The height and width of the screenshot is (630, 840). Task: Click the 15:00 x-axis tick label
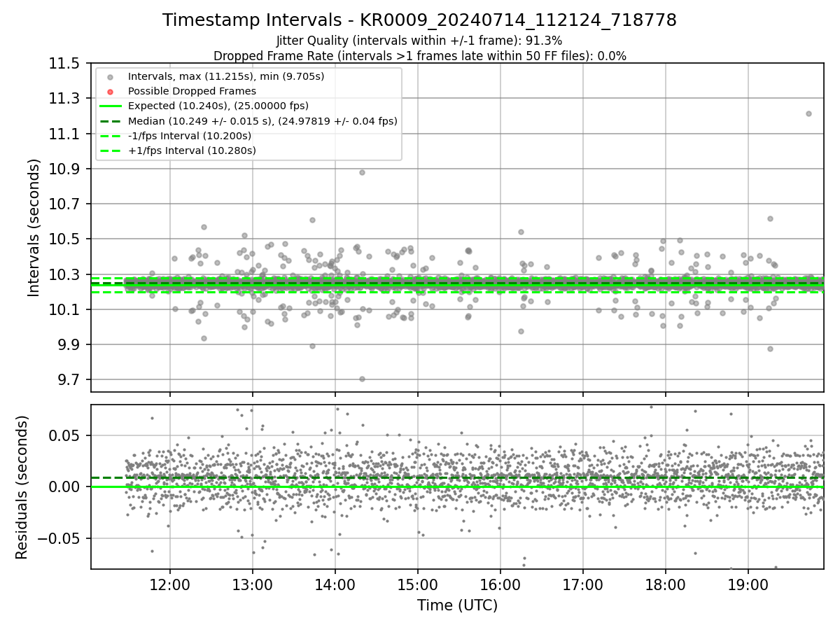point(417,584)
